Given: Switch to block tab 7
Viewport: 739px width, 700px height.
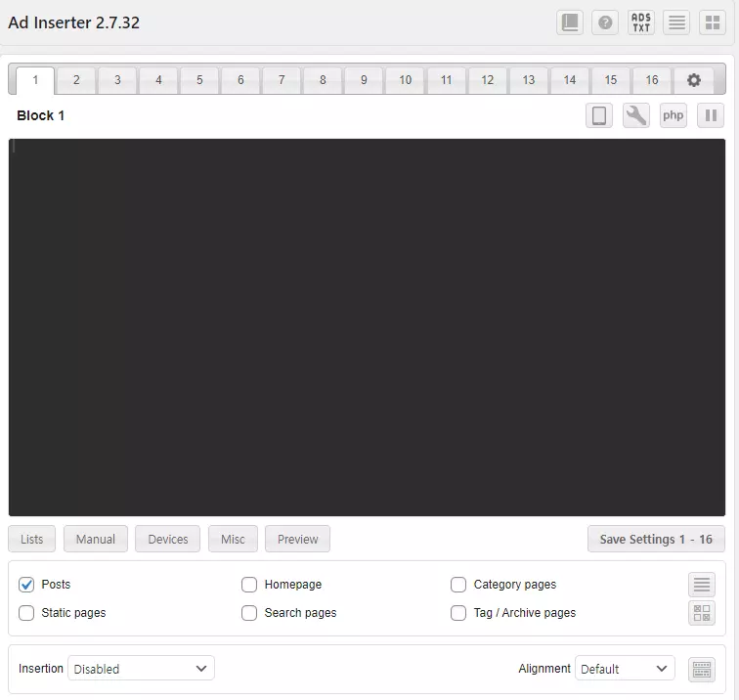Looking at the screenshot, I should click(x=282, y=80).
